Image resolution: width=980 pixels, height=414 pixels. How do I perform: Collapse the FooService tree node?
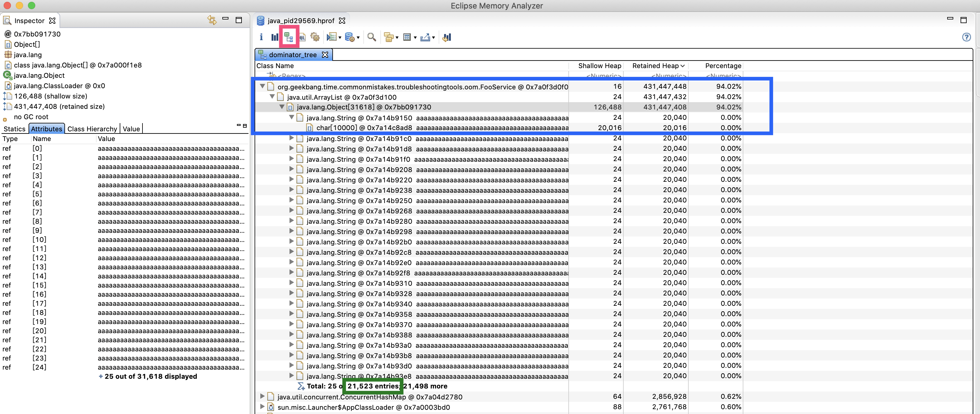[x=262, y=86]
